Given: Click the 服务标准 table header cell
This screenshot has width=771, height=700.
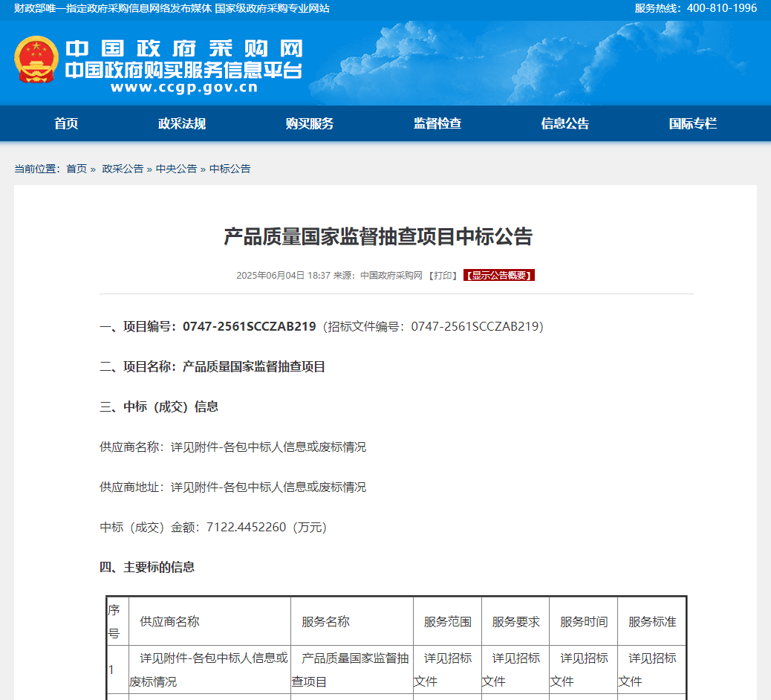Looking at the screenshot, I should [x=652, y=622].
